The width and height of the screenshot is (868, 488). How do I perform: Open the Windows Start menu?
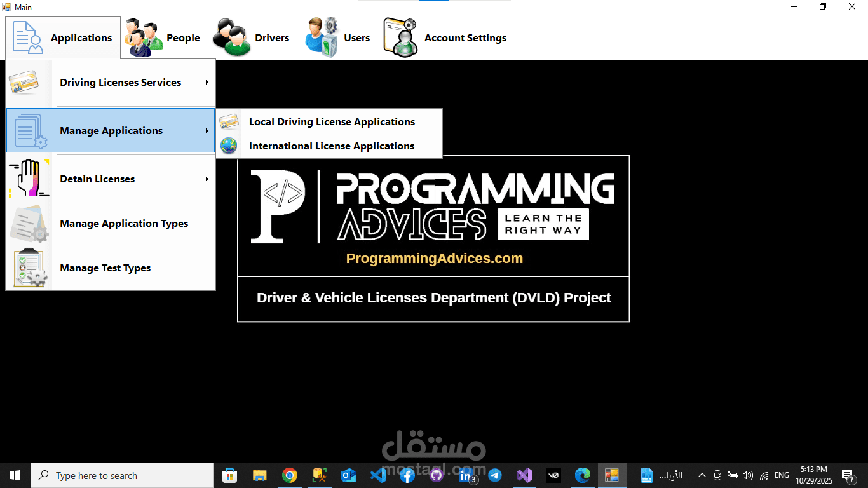click(x=15, y=475)
